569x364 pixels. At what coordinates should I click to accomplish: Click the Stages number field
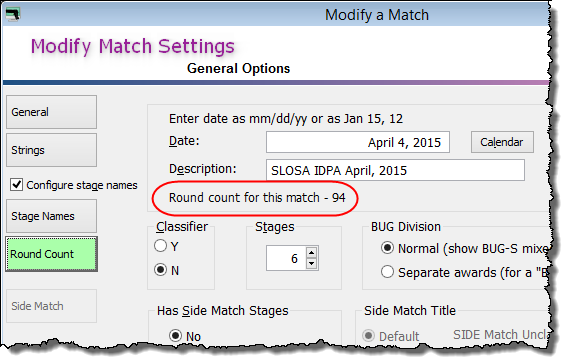(x=287, y=258)
